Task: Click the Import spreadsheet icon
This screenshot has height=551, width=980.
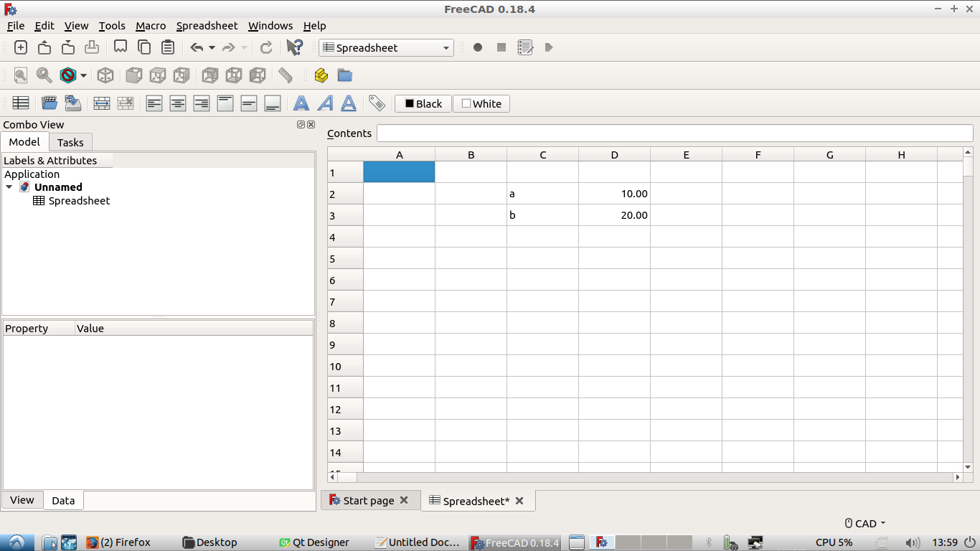Action: click(49, 103)
